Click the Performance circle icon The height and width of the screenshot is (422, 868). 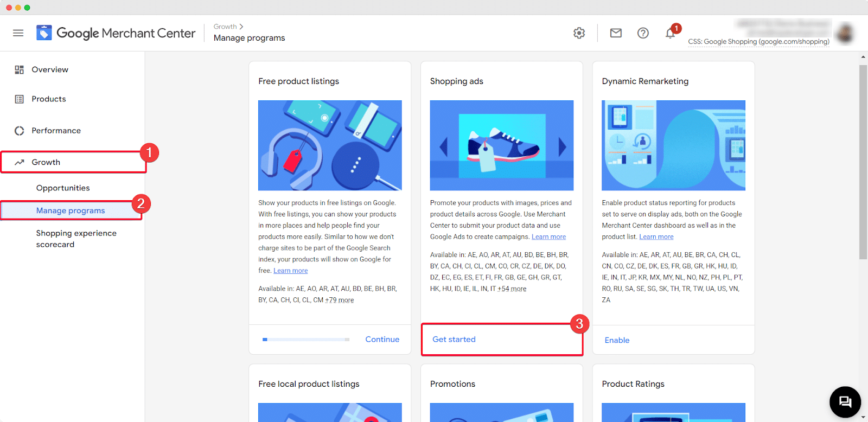pos(20,131)
